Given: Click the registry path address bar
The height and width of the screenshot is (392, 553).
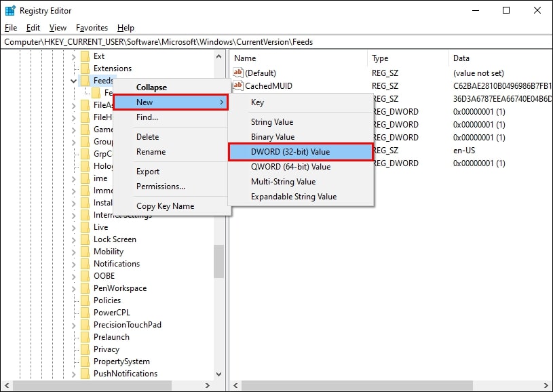Looking at the screenshot, I should (x=277, y=42).
